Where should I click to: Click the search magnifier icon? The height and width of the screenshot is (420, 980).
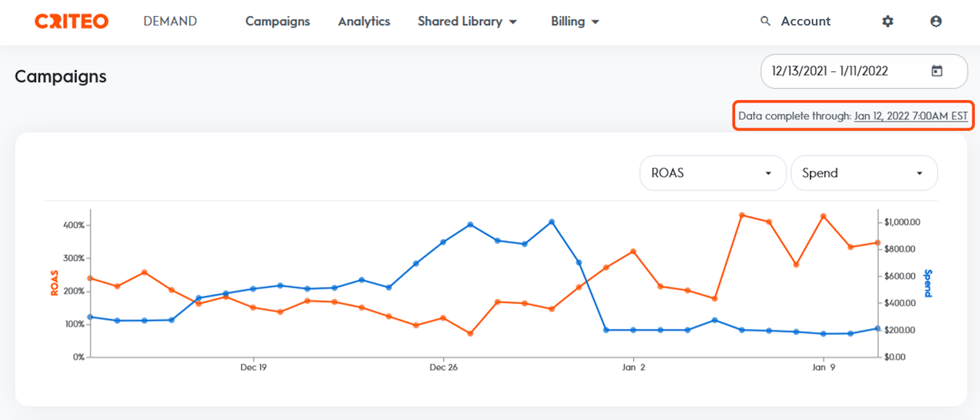tap(765, 21)
